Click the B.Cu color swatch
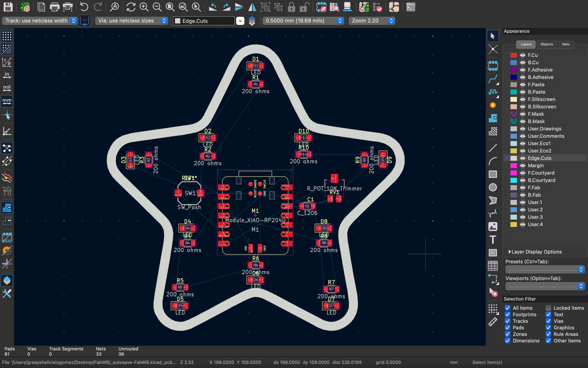 514,63
